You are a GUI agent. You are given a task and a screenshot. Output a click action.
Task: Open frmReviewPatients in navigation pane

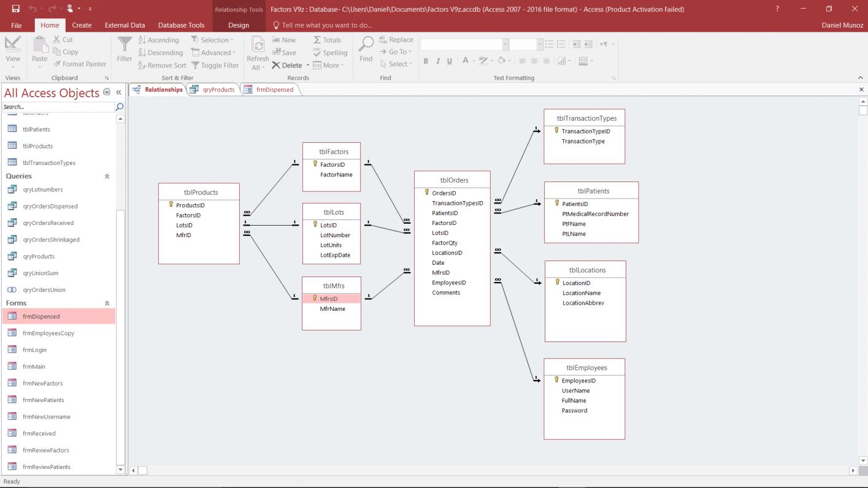coord(46,467)
